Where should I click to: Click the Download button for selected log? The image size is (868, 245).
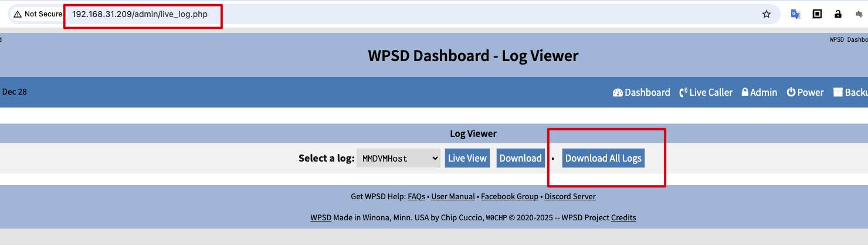tap(520, 158)
